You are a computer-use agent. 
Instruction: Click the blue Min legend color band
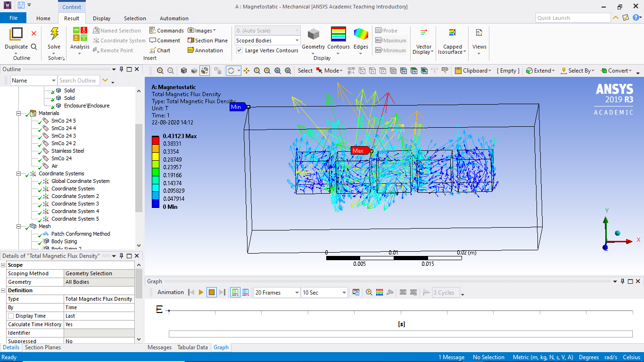(156, 203)
